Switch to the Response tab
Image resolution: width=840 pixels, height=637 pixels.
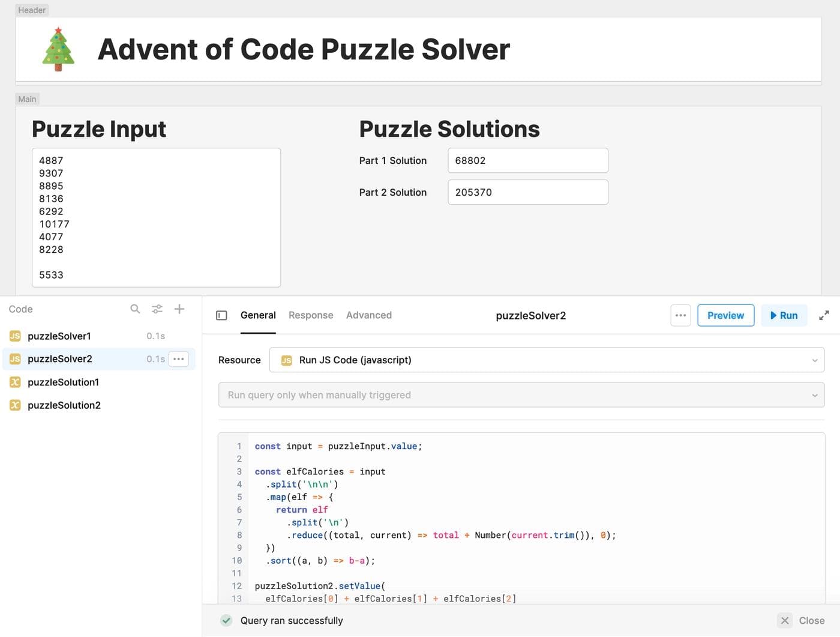tap(311, 315)
